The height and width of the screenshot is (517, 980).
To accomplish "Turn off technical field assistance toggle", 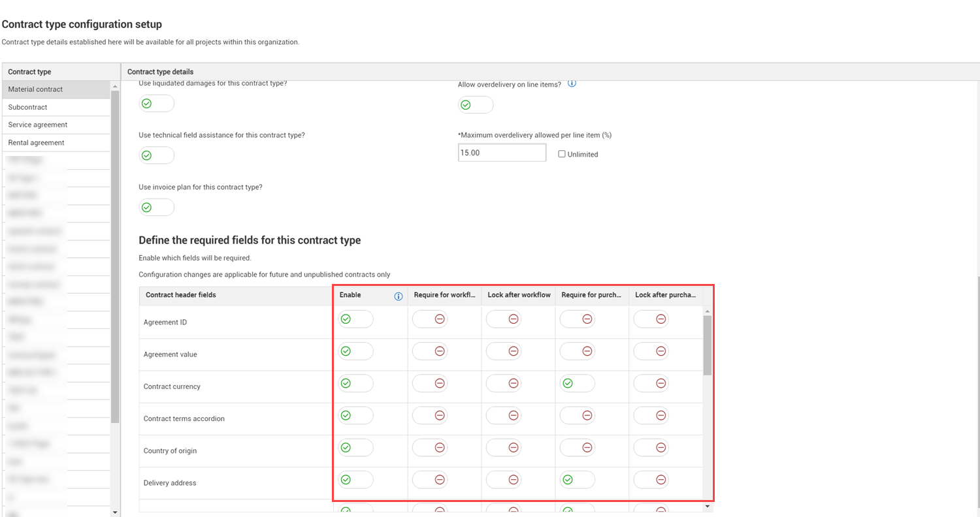I will (x=156, y=155).
